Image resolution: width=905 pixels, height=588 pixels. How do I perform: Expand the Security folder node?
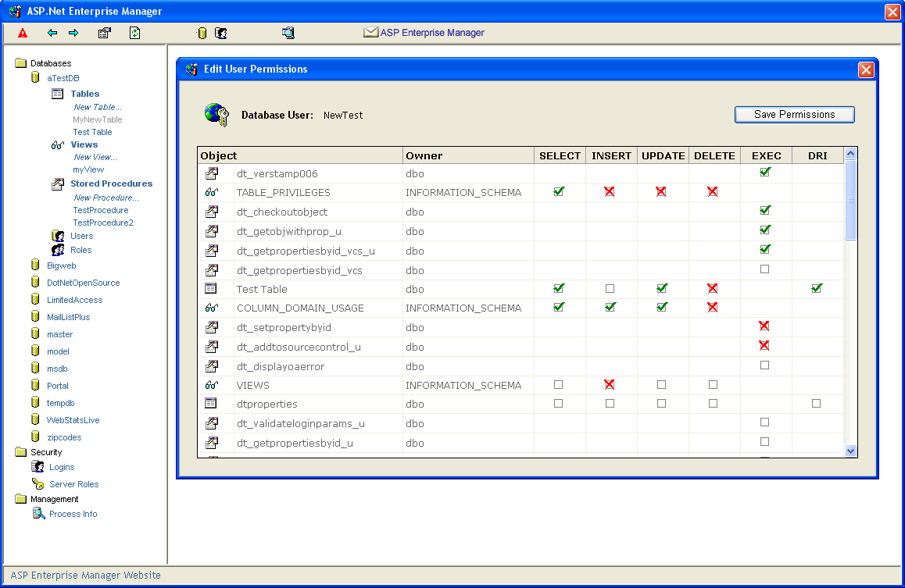point(21,452)
